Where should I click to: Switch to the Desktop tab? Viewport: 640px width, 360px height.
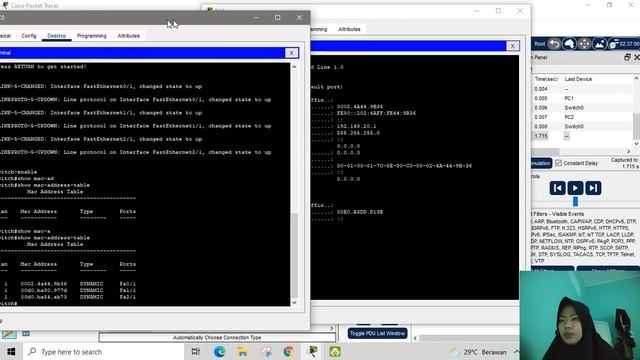point(56,36)
